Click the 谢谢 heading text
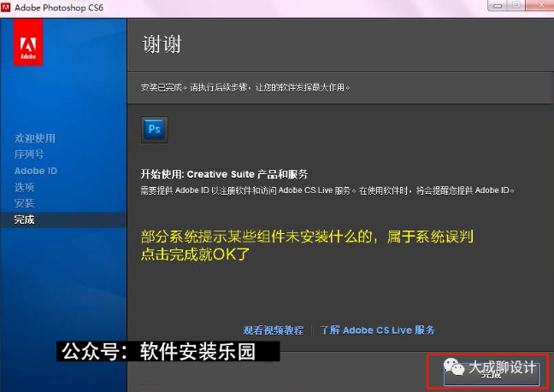Image resolution: width=554 pixels, height=392 pixels. pos(161,44)
